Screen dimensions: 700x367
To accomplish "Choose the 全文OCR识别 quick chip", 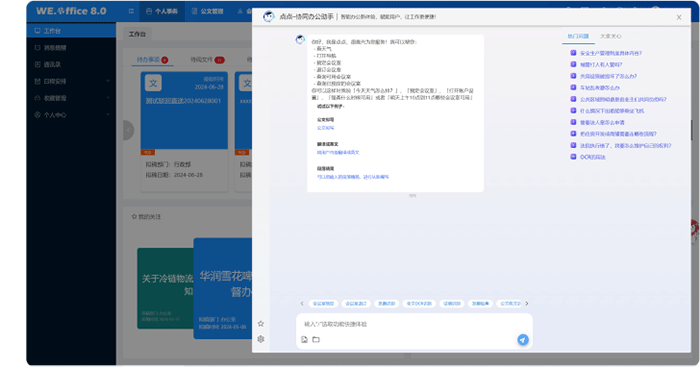I will point(419,304).
